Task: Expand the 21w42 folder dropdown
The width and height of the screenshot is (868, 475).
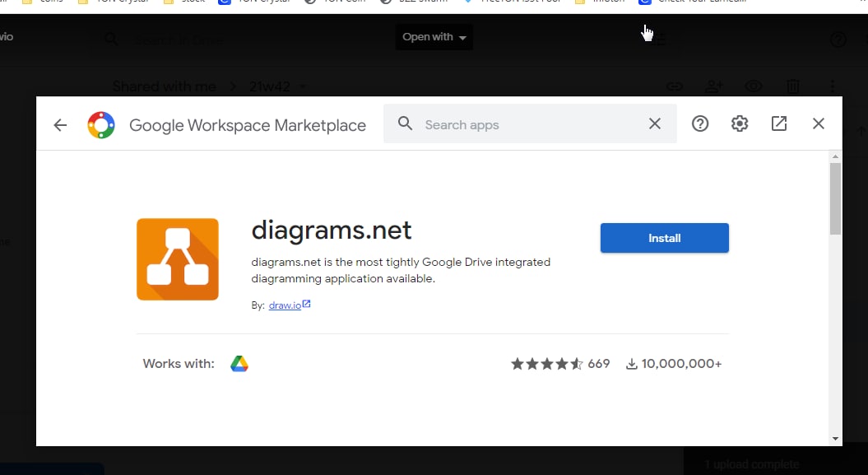Action: point(304,86)
